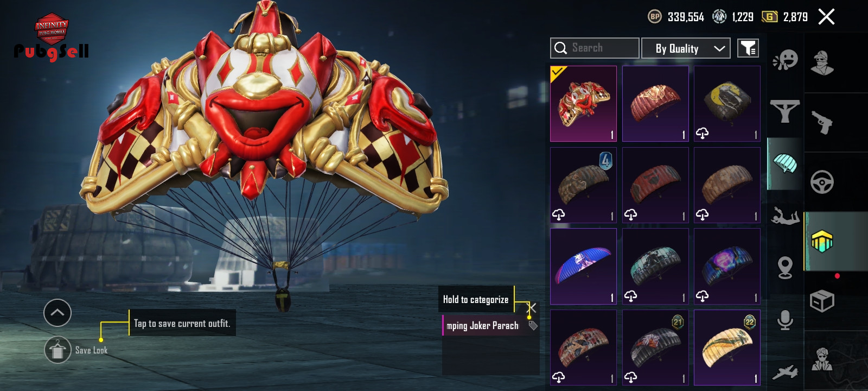Open the weapon skins pistol icon
The height and width of the screenshot is (391, 868).
(822, 122)
